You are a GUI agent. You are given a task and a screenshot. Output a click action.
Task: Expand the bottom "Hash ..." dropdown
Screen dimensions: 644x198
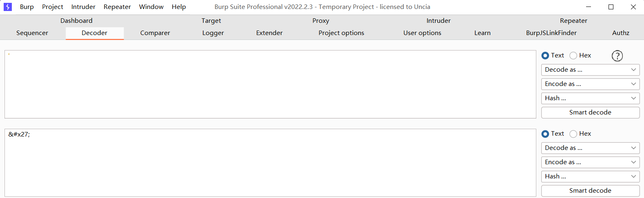tap(590, 176)
